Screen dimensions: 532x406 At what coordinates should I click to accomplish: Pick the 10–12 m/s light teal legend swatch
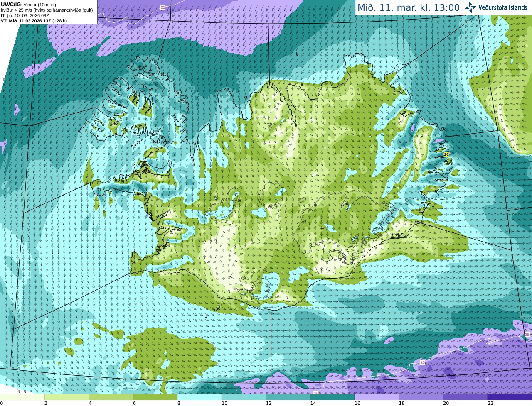point(244,397)
